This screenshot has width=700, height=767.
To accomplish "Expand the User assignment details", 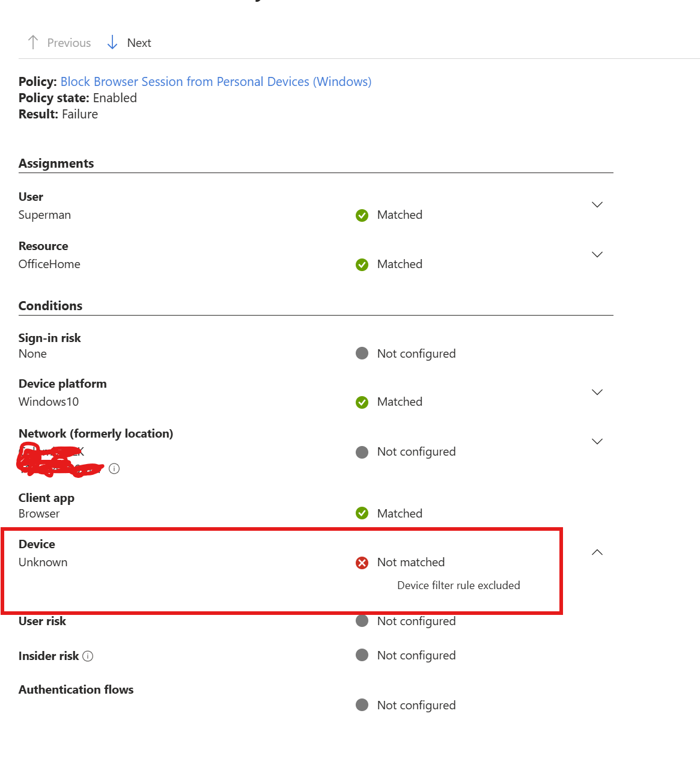I will [x=597, y=205].
